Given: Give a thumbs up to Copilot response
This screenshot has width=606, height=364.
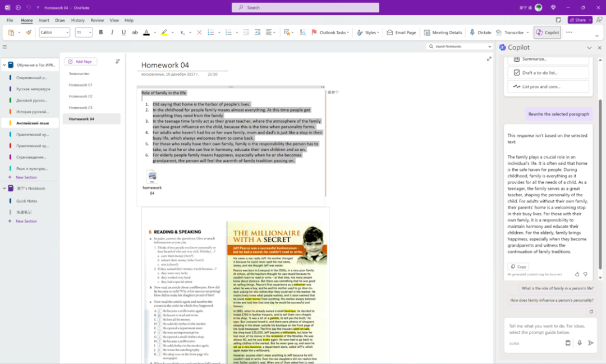Looking at the screenshot, I should click(x=577, y=274).
